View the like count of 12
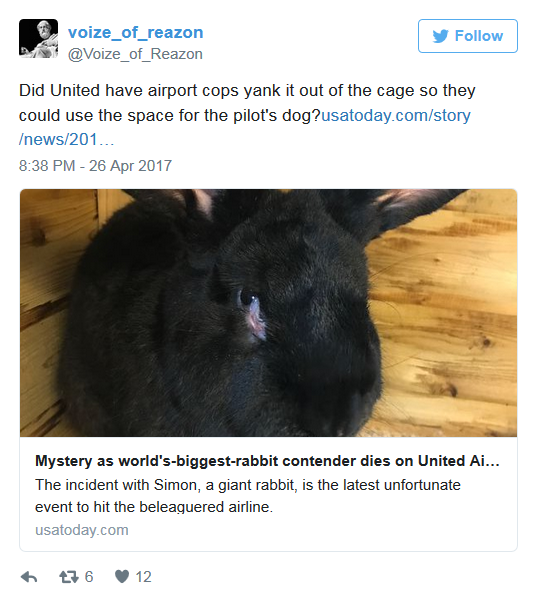The height and width of the screenshot is (598, 537). coord(143,577)
